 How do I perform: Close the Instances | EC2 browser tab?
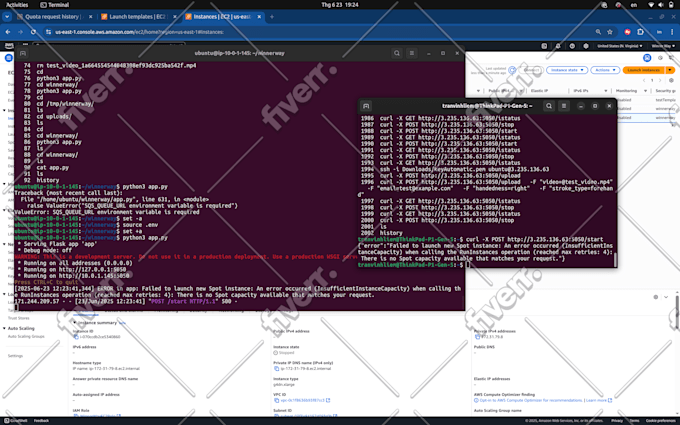[x=259, y=16]
